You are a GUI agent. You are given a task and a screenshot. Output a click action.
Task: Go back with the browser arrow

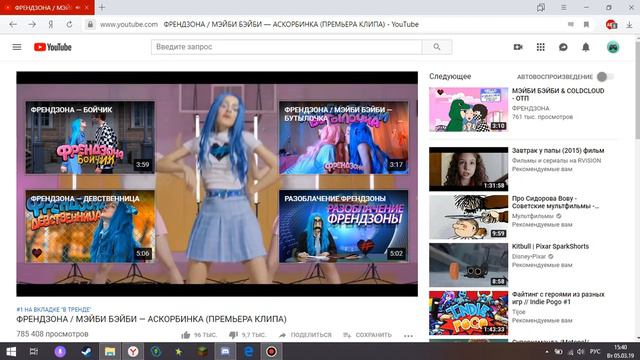pos(13,24)
